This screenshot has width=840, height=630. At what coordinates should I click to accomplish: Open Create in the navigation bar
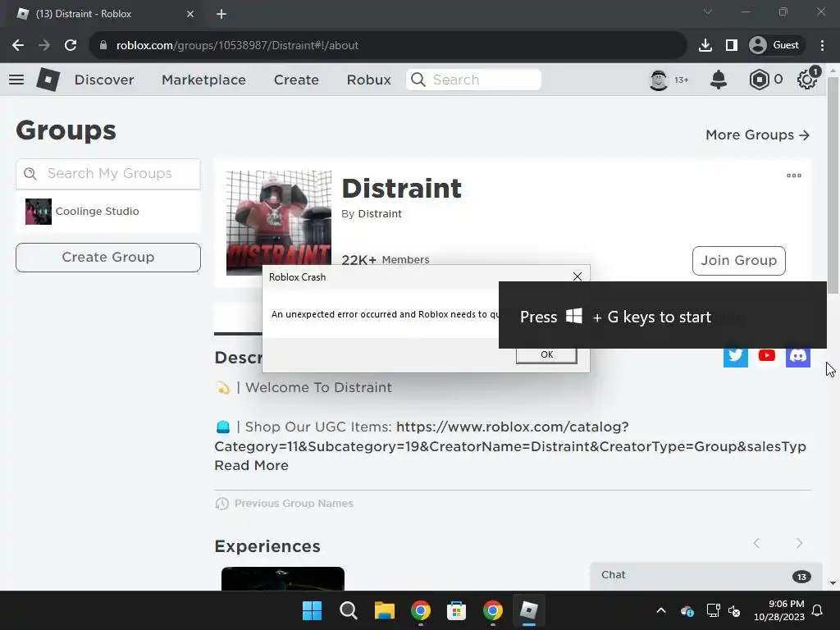tap(296, 80)
